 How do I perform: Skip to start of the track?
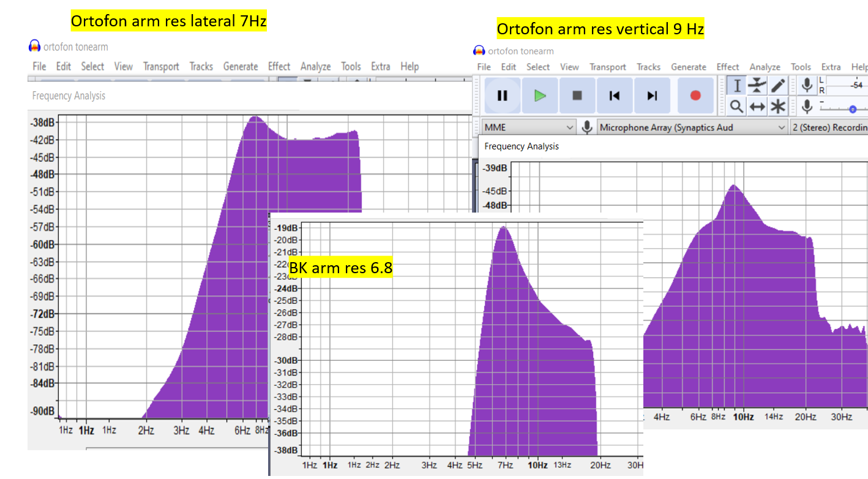(x=615, y=96)
